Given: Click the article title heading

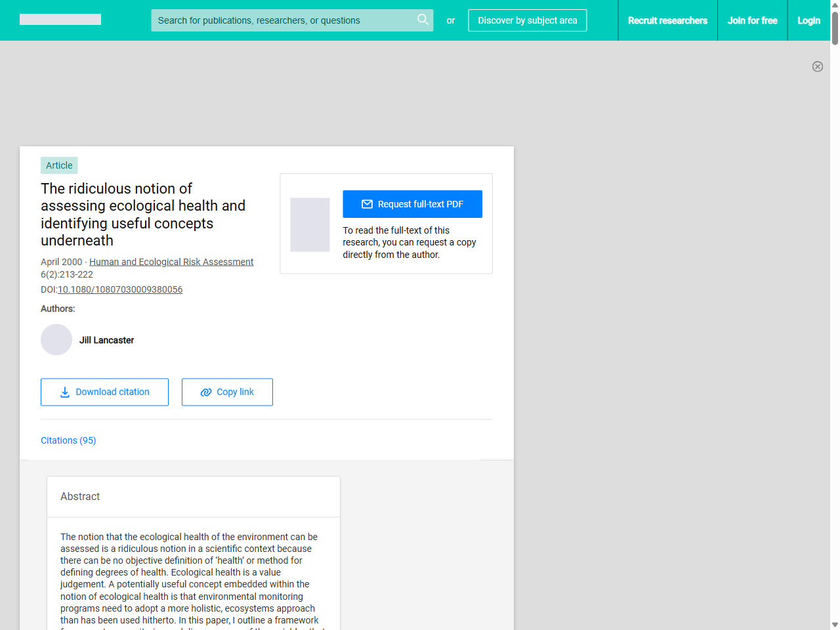Looking at the screenshot, I should coord(143,215).
